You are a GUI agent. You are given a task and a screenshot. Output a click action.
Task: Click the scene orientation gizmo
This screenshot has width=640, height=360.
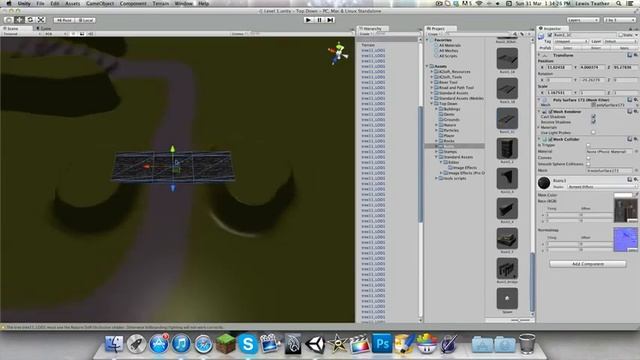coord(338,53)
